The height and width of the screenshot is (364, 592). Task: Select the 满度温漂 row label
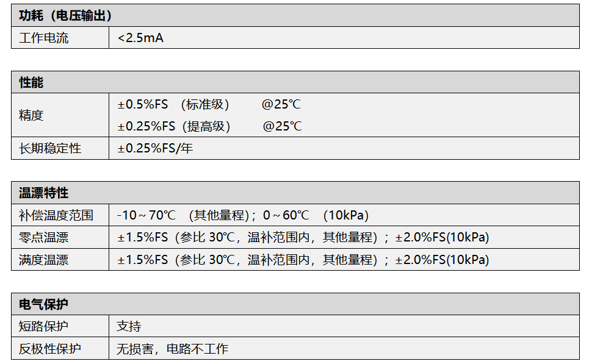pos(44,260)
